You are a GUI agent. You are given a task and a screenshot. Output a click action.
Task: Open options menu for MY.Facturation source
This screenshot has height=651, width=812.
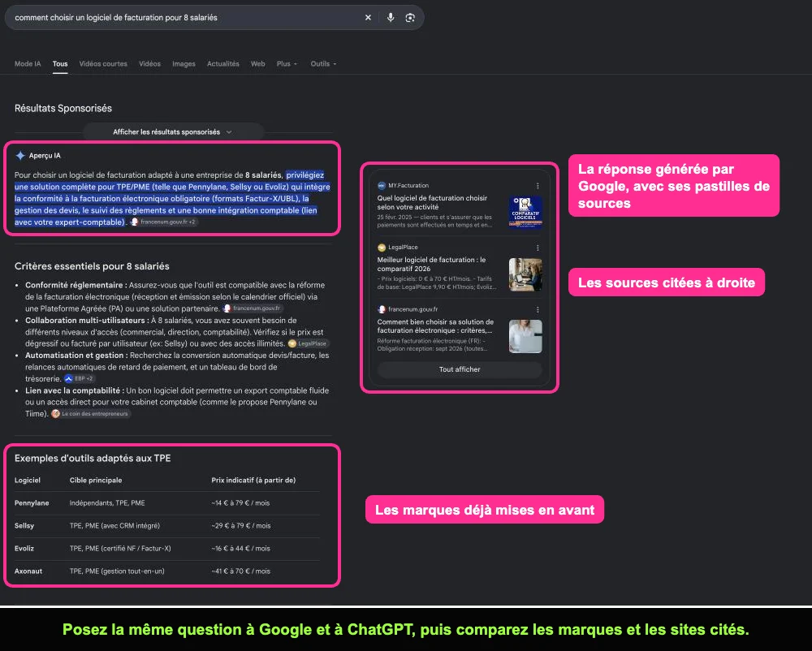pyautogui.click(x=538, y=186)
